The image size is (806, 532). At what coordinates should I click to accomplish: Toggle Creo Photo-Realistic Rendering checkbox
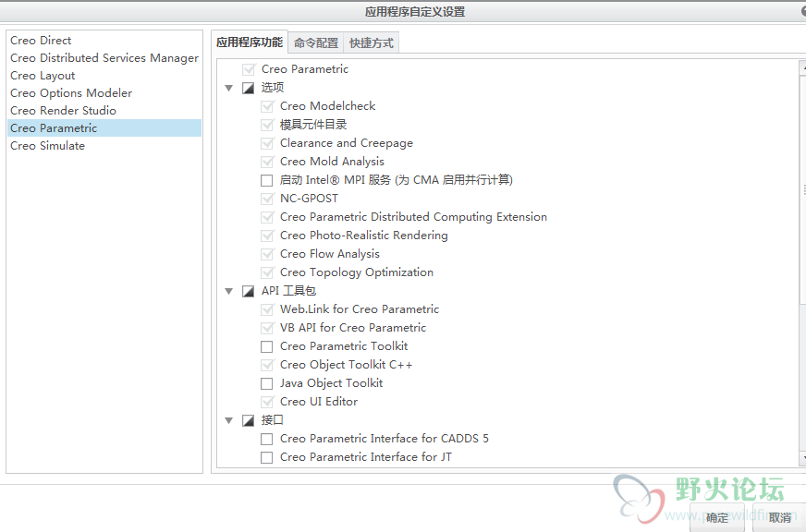click(x=267, y=236)
